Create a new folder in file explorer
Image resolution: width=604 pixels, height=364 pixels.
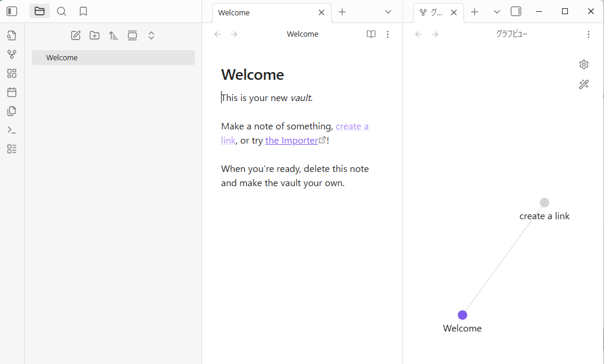[95, 35]
